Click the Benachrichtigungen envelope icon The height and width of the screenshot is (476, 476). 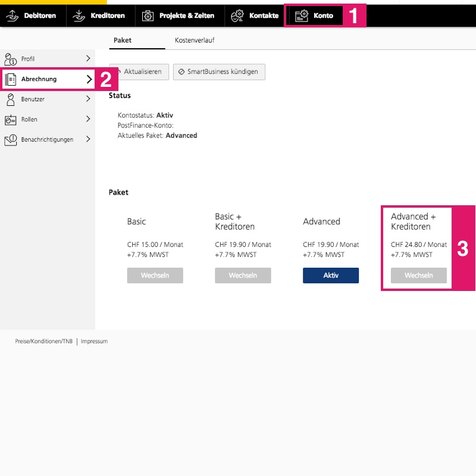[10, 140]
